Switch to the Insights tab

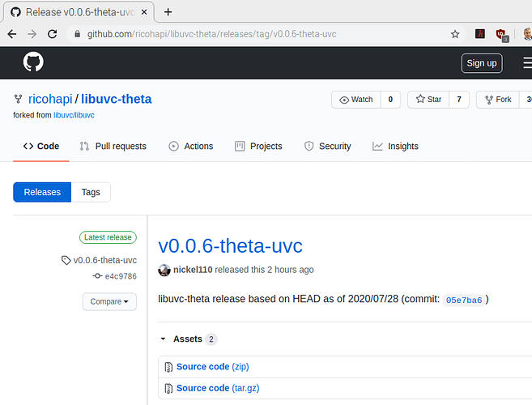point(395,147)
